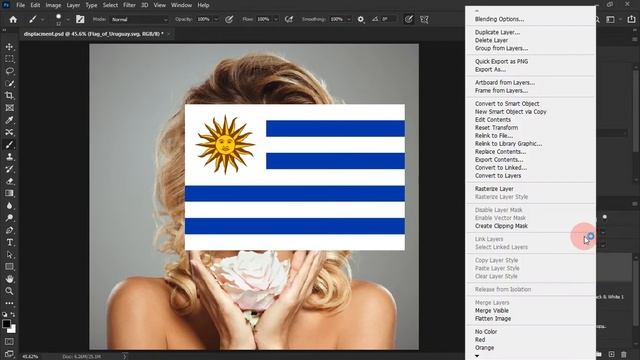The image size is (640, 360).
Task: Choose Blending Options from context menu
Action: (499, 19)
